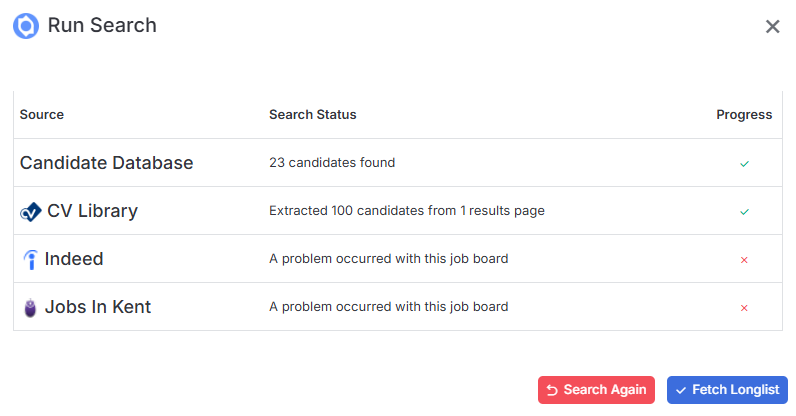The image size is (796, 416).
Task: Click the Search Status column header
Action: click(313, 115)
